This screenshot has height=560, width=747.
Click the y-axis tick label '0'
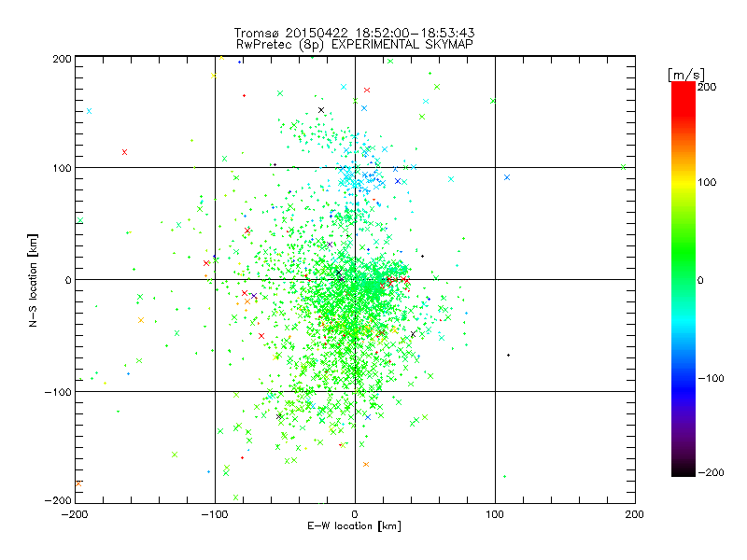pyautogui.click(x=68, y=280)
